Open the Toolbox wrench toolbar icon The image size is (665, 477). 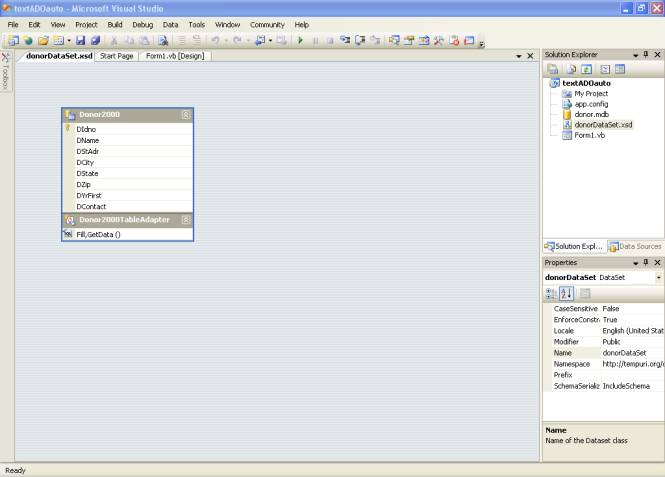pos(439,41)
